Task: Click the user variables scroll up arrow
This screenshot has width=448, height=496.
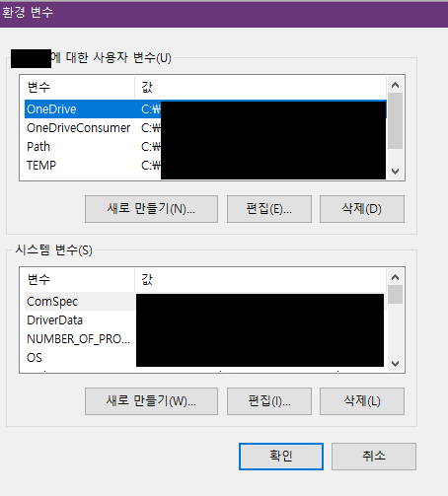Action: 396,85
